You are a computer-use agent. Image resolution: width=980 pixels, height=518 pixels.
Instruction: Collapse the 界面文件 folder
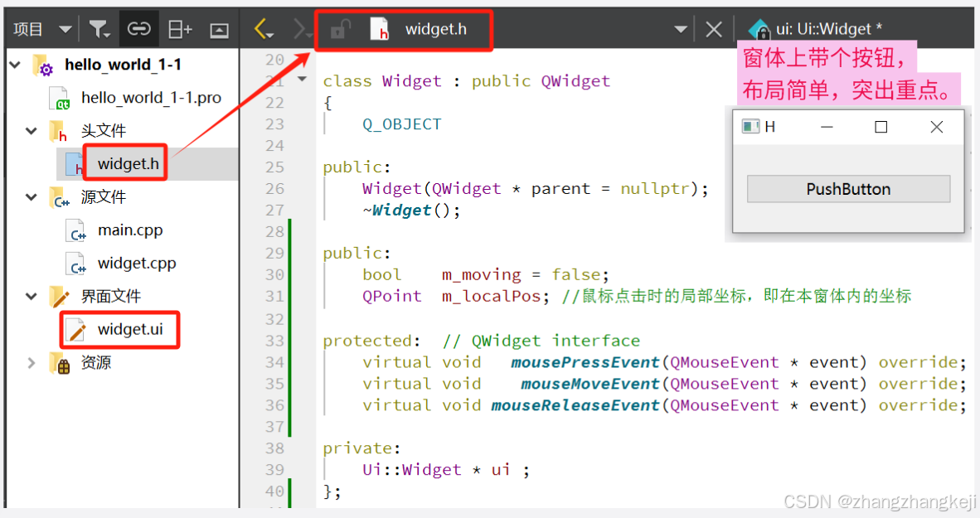pyautogui.click(x=32, y=296)
